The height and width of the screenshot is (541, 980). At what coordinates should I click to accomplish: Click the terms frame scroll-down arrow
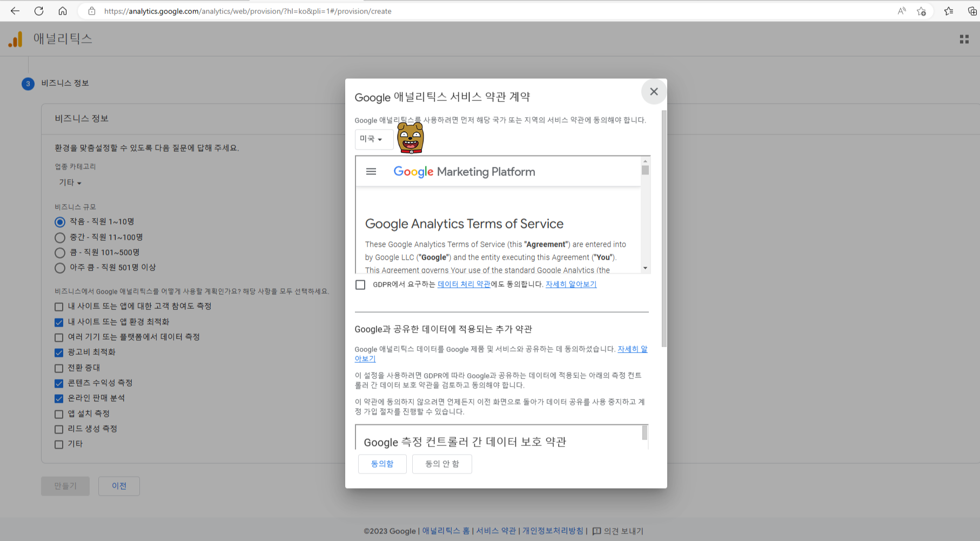[645, 268]
